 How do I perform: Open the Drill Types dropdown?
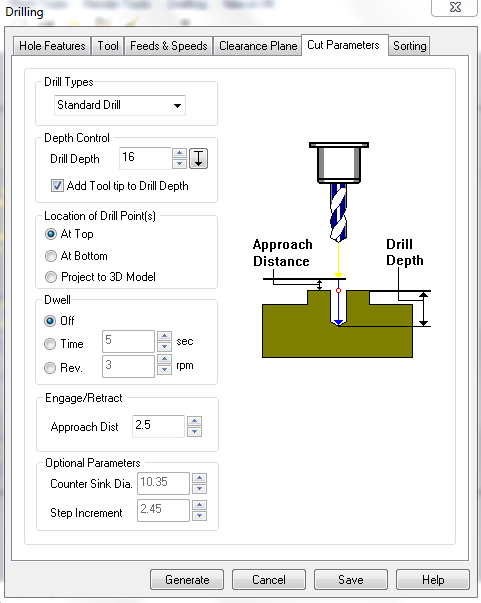(120, 105)
